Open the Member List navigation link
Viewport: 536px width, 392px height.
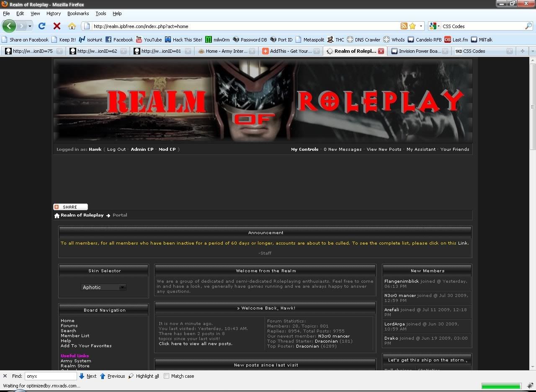(x=75, y=336)
